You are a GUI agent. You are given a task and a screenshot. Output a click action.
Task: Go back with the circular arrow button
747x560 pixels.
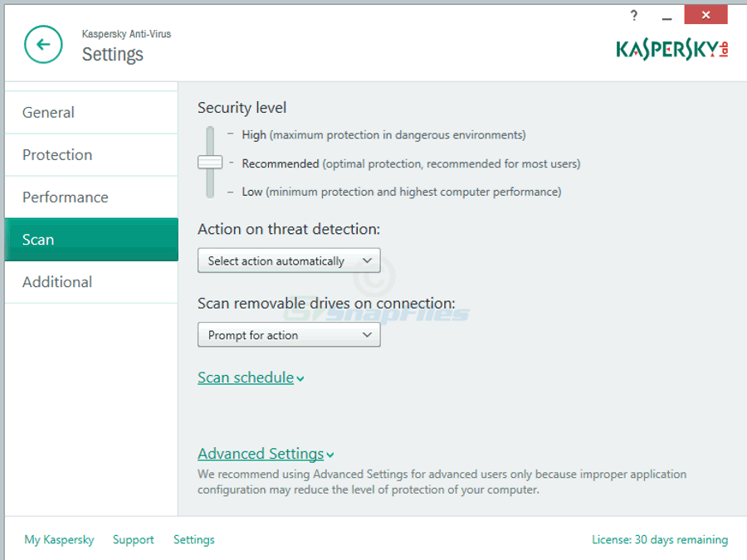pos(43,45)
